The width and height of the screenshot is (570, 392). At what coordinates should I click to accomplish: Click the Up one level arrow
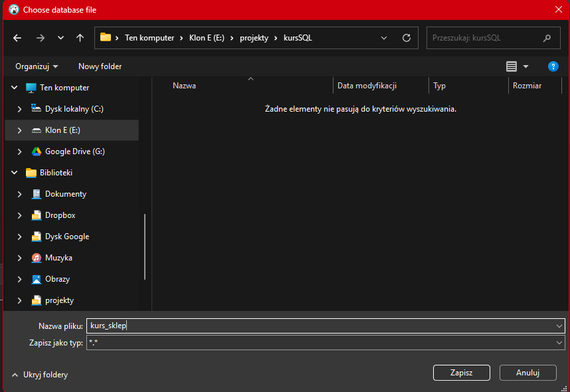click(x=80, y=38)
